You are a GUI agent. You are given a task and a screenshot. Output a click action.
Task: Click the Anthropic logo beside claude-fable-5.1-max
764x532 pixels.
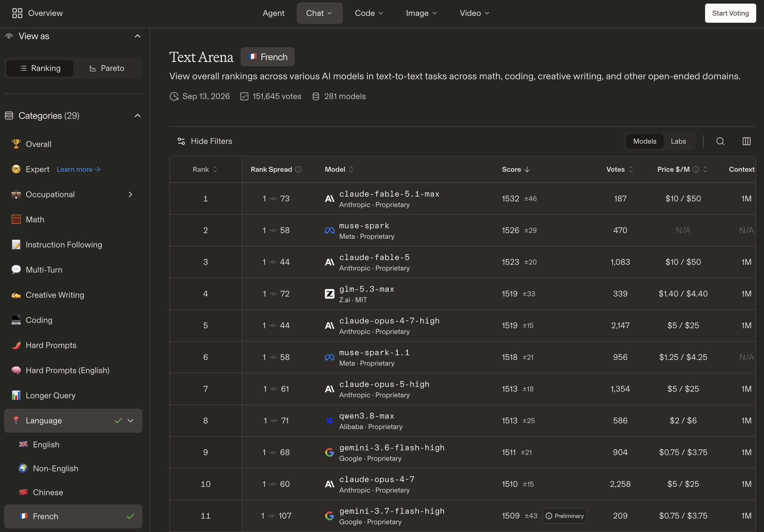(329, 199)
